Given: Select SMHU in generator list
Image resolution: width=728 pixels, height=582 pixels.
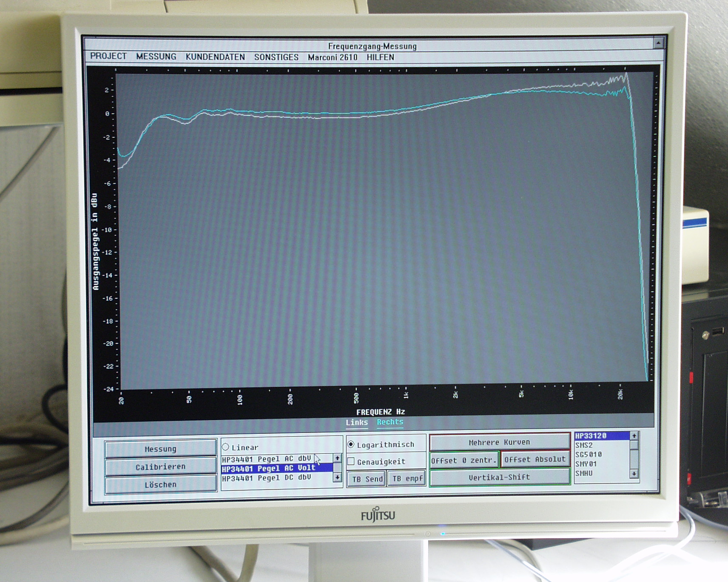Looking at the screenshot, I should (602, 473).
